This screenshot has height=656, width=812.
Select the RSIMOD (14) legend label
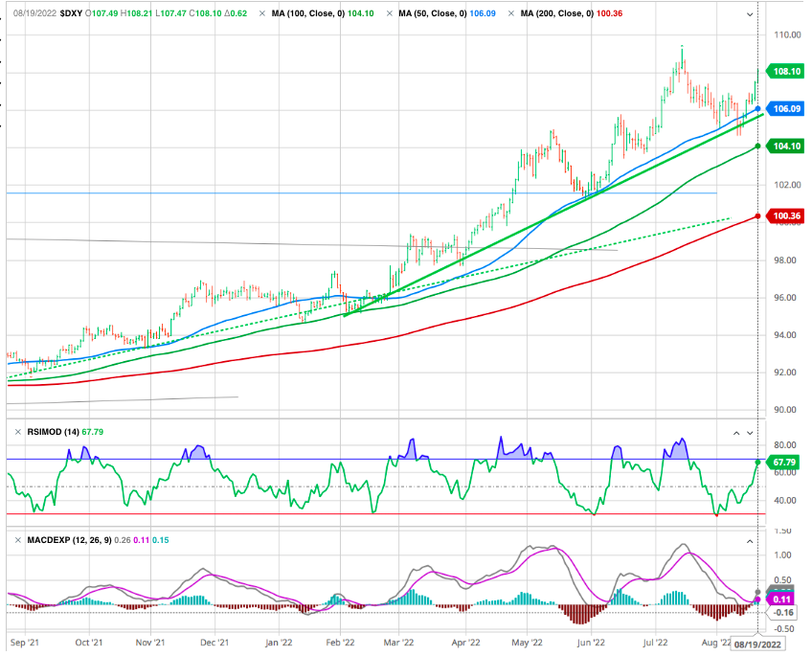(53, 432)
